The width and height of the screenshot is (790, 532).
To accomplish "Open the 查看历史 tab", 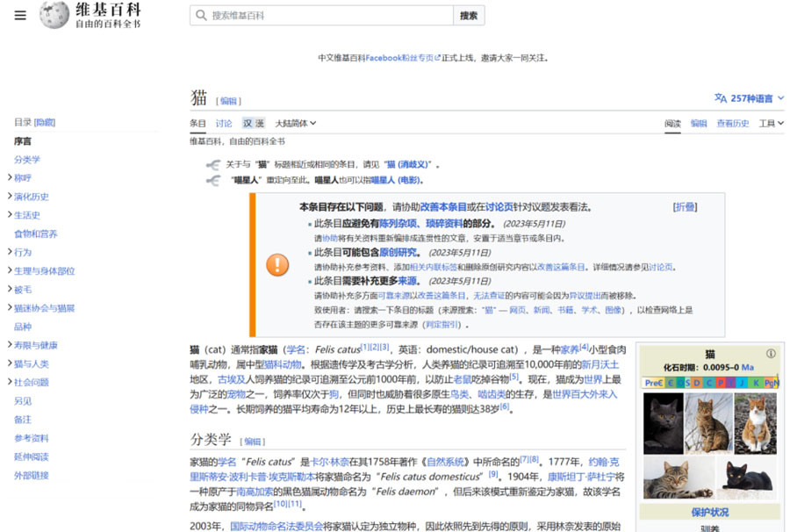I will [x=733, y=124].
